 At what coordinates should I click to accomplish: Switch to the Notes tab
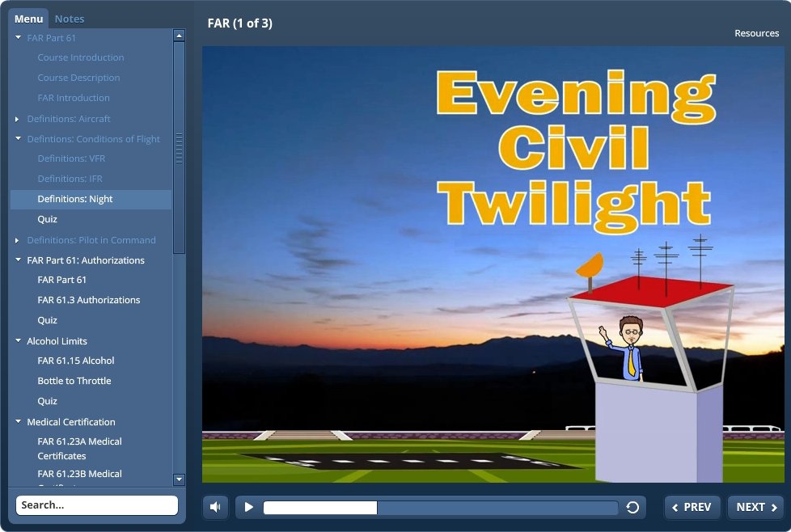(x=70, y=19)
